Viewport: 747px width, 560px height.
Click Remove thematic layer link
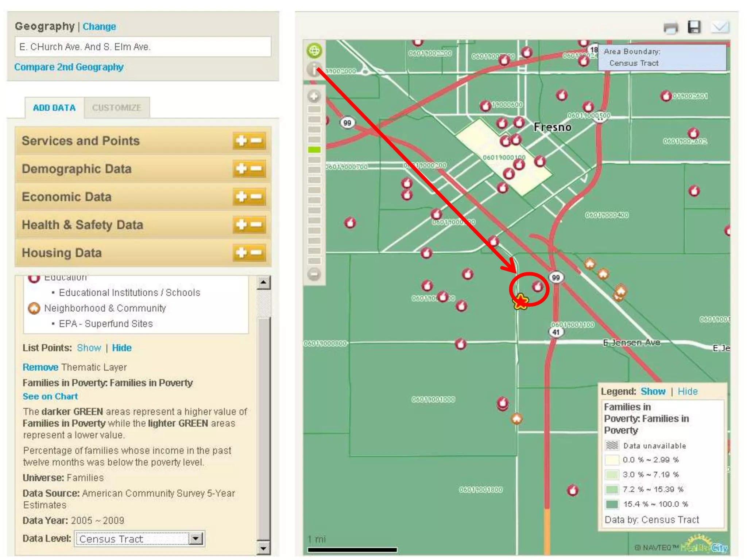pos(40,367)
